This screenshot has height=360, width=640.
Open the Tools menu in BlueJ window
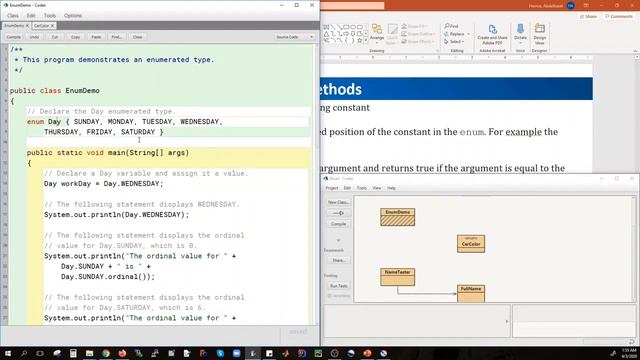click(x=362, y=188)
